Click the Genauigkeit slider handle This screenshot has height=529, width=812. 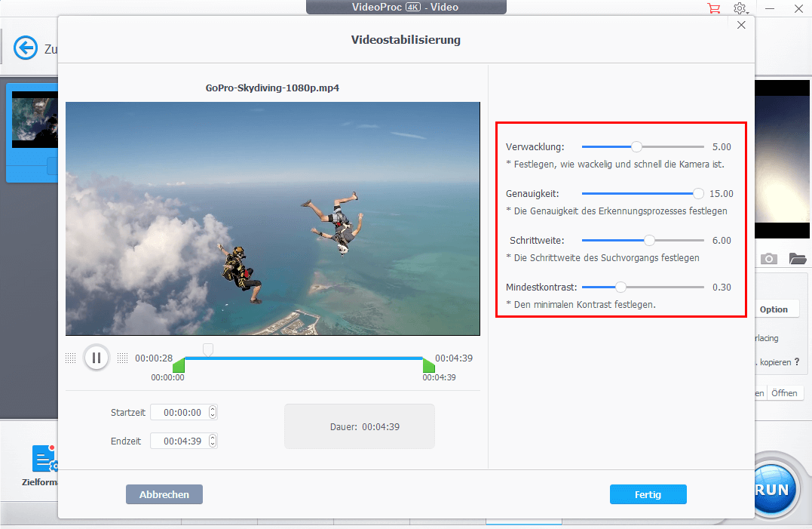point(698,194)
